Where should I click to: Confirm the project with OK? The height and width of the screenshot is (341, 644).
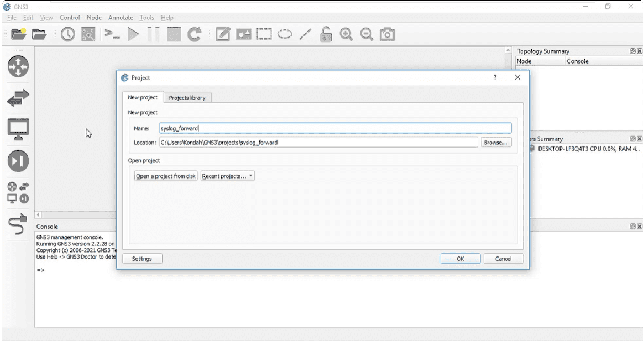pos(460,259)
